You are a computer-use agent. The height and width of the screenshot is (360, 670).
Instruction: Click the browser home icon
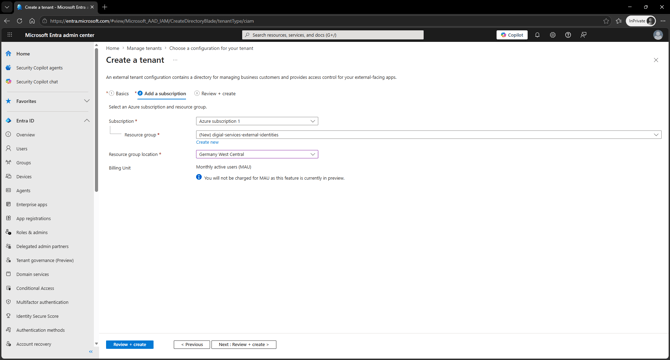pyautogui.click(x=32, y=21)
